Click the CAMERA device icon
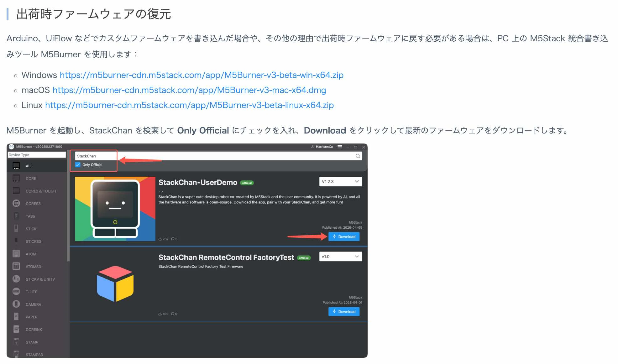The image size is (618, 364). click(x=16, y=304)
